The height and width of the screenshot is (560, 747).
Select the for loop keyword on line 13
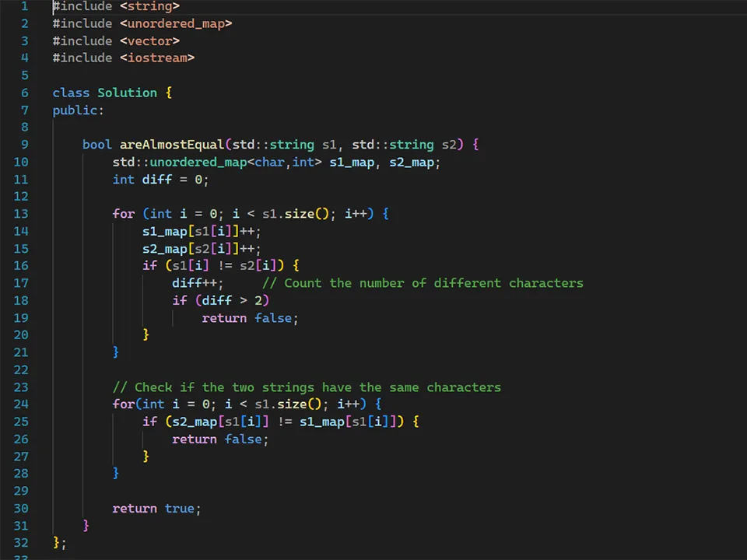tap(123, 213)
